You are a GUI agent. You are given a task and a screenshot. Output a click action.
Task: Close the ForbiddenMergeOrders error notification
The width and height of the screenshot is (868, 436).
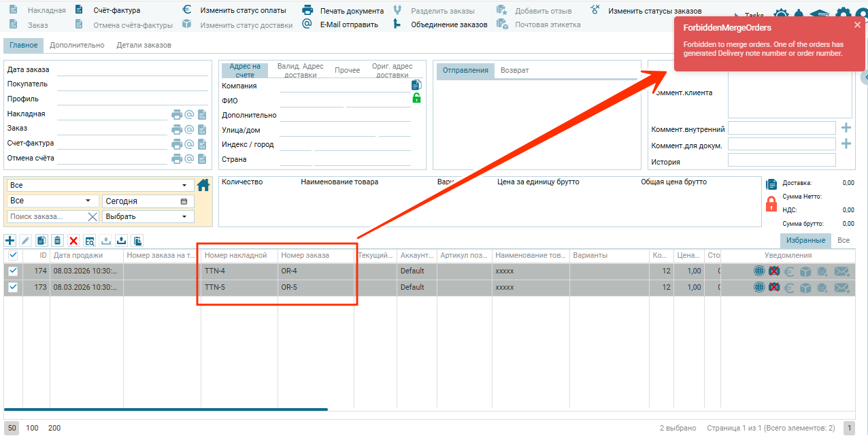tap(857, 25)
